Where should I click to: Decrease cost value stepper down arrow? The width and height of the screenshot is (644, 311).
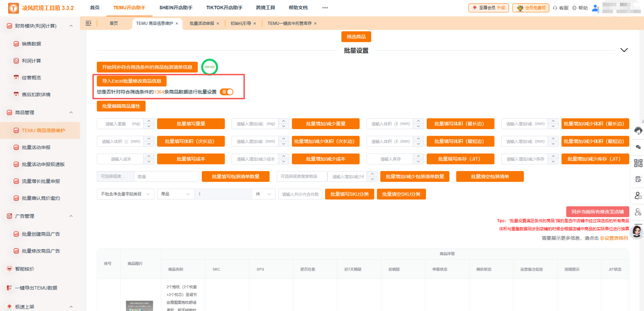coord(149,162)
